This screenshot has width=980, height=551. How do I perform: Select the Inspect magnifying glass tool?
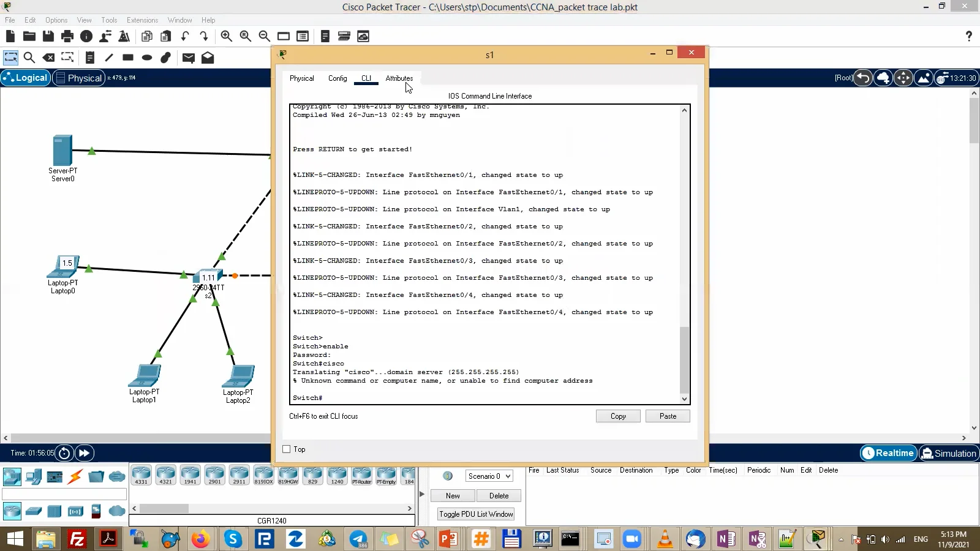pyautogui.click(x=29, y=58)
